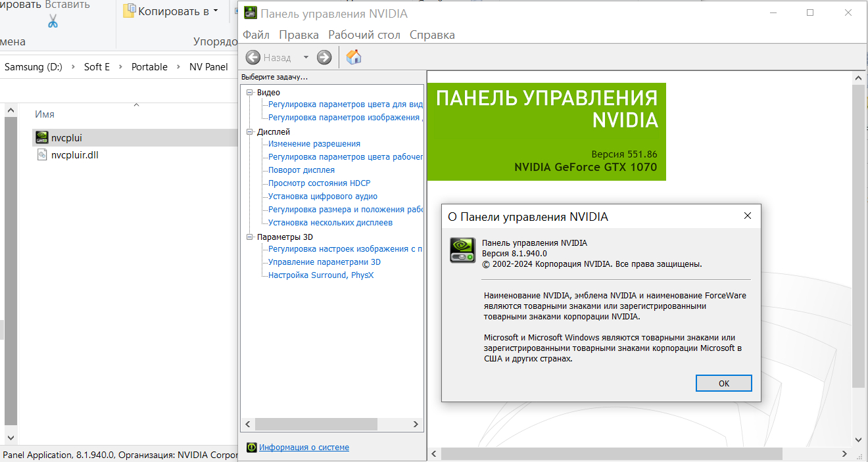The image size is (868, 462).
Task: Open the Back history dropdown arrow
Action: [x=306, y=58]
